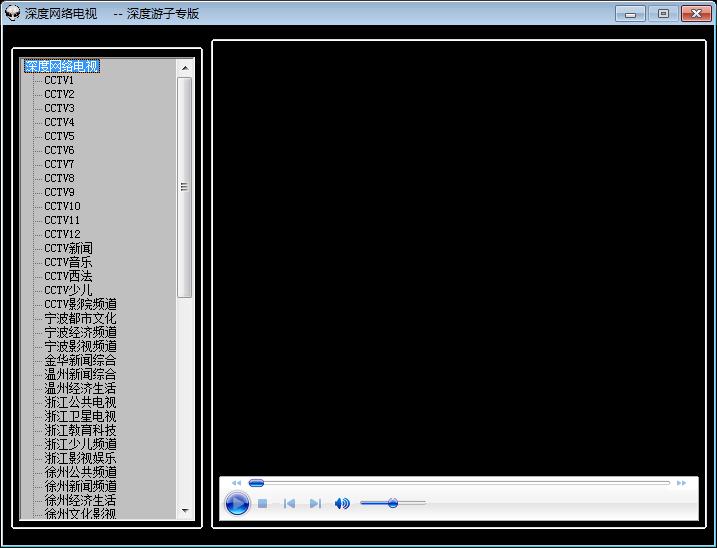Click the alien app icon in title bar
717x548 pixels.
tap(12, 13)
